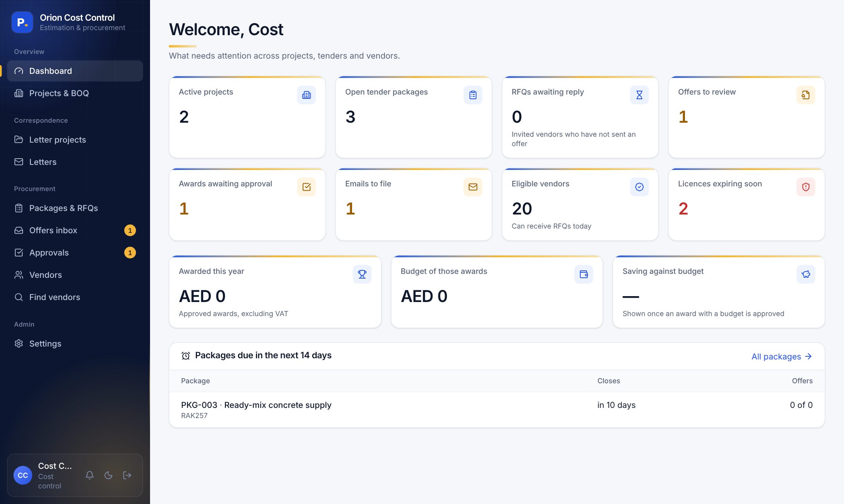Viewport: 844px width, 504px height.
Task: Click the Licences expiring soon shield icon
Action: (x=806, y=187)
